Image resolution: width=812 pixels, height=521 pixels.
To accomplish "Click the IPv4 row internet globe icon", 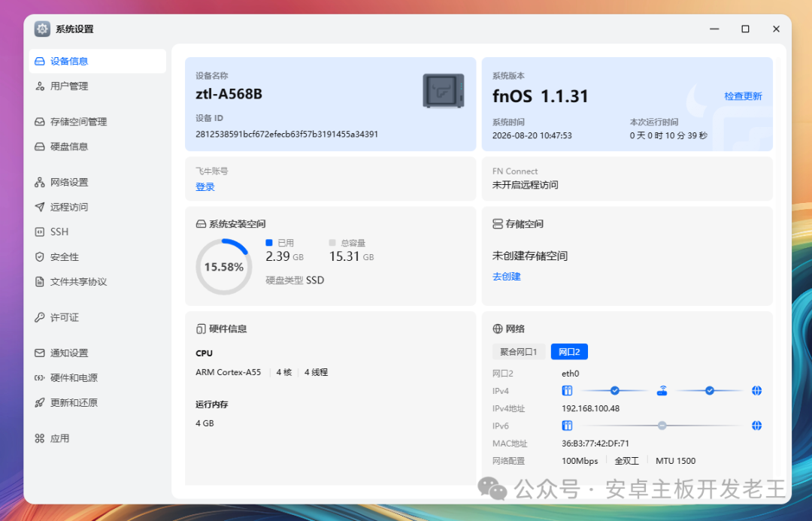I will [756, 390].
